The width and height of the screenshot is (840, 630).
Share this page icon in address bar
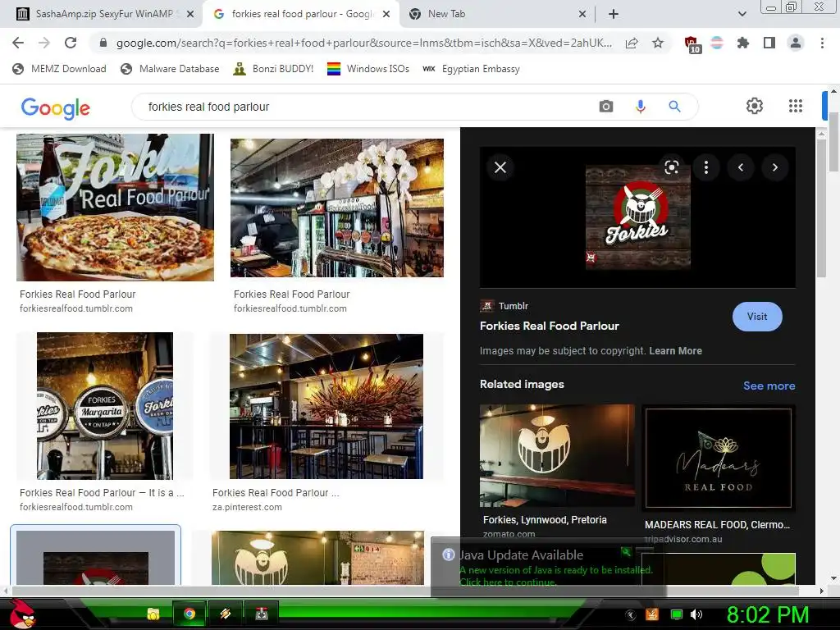click(x=632, y=43)
